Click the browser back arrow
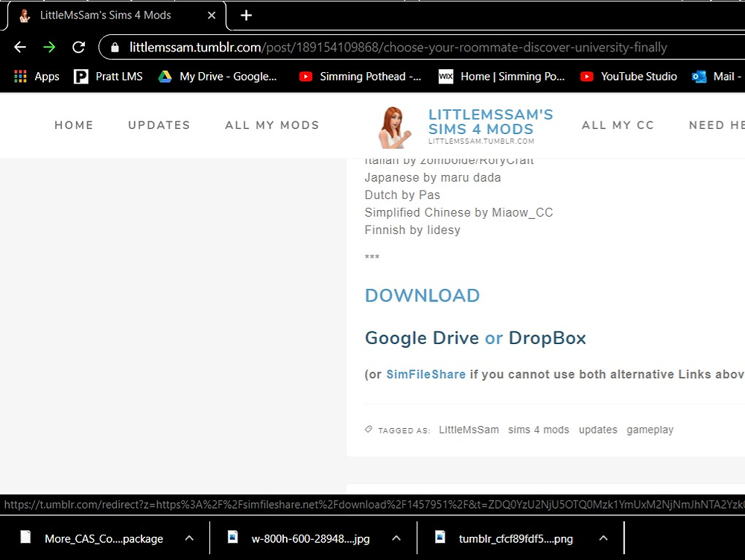This screenshot has width=745, height=560. [20, 47]
